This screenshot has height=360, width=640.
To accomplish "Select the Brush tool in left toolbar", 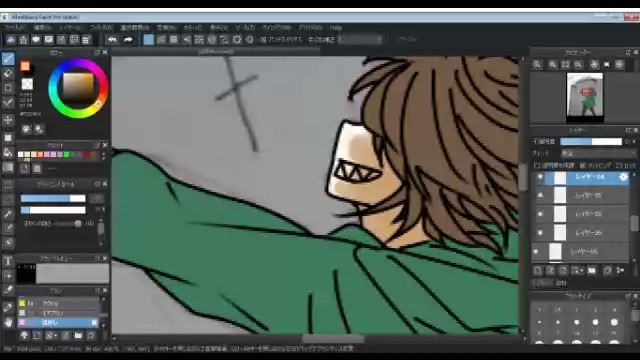I will [8, 59].
